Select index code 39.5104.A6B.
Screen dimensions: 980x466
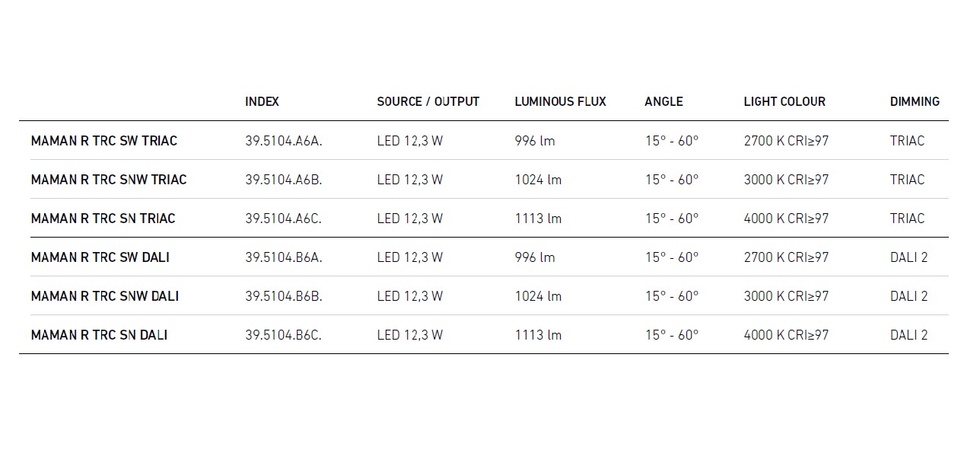click(x=284, y=180)
